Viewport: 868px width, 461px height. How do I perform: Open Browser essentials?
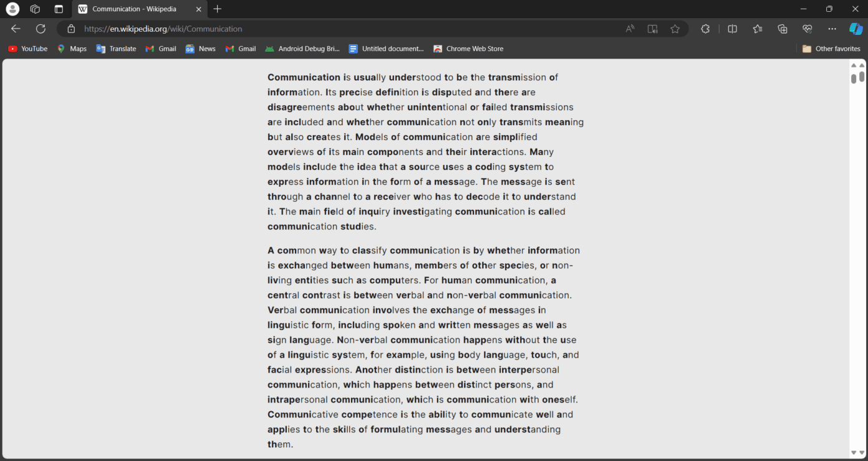click(807, 28)
